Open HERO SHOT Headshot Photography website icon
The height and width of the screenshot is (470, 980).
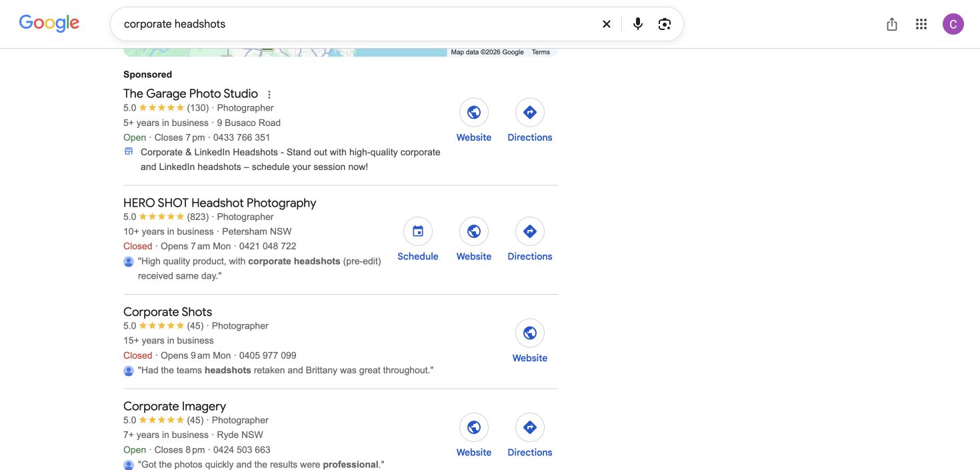[x=474, y=231]
